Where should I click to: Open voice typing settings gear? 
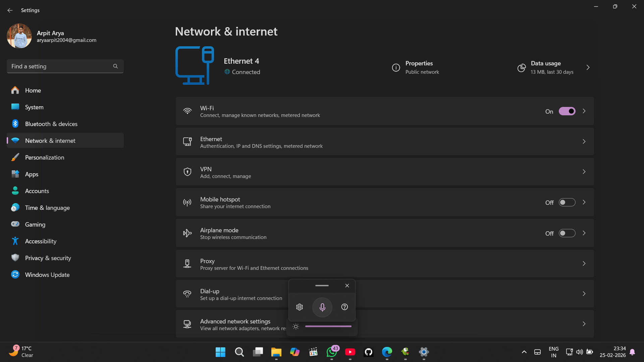coord(300,307)
